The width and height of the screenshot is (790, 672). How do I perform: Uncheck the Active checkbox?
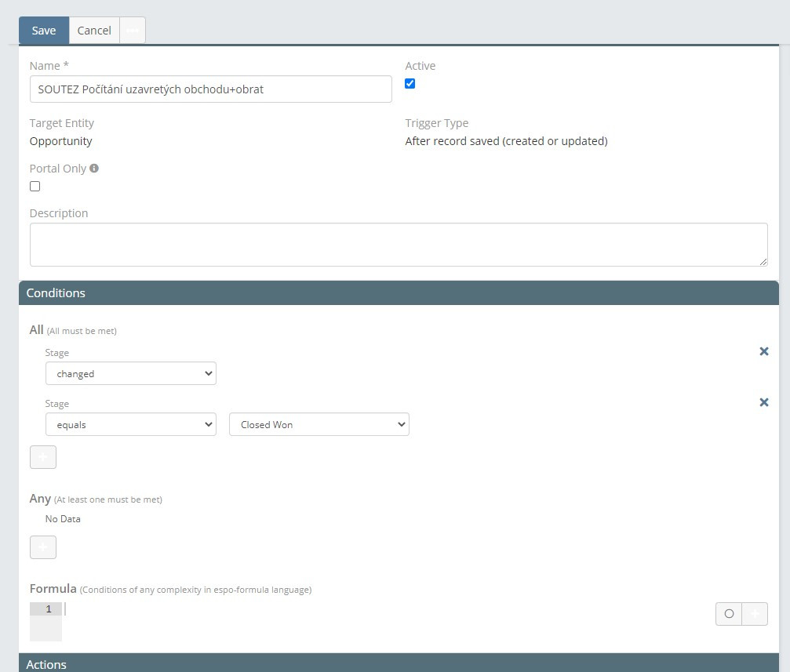click(x=410, y=84)
